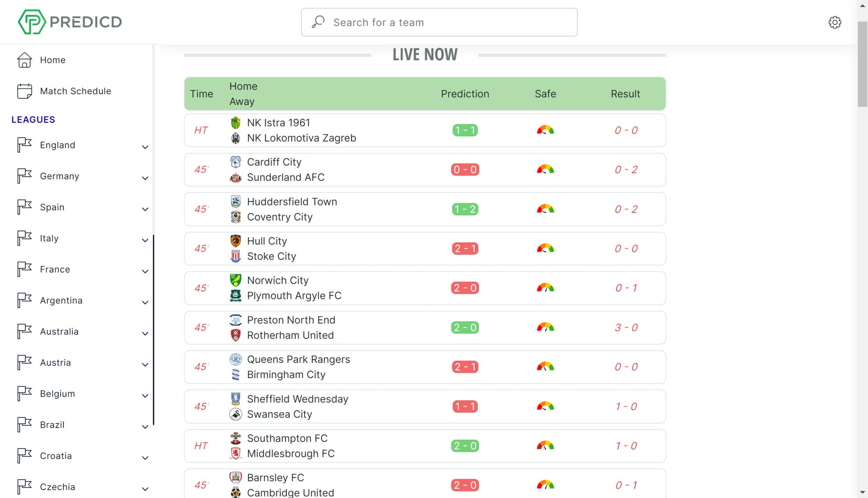Click the safe indicator for Sheffield Wednesday match
This screenshot has width=868, height=498.
tap(545, 405)
